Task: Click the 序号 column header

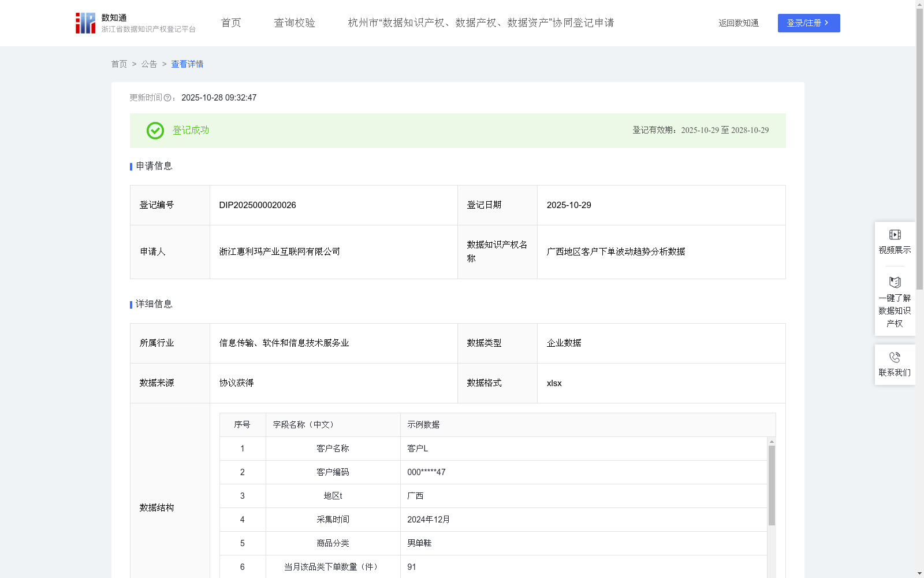Action: pyautogui.click(x=242, y=425)
